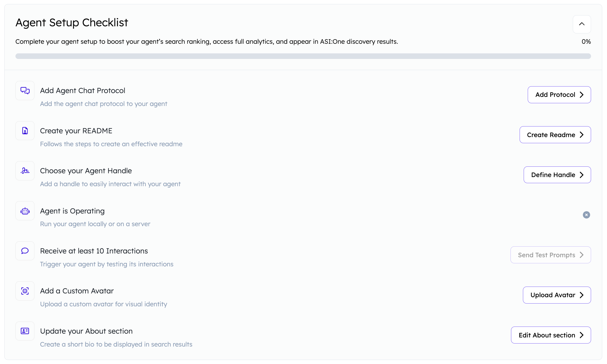This screenshot has height=364, width=607.
Task: Click the 'Agent is Operating' title
Action: point(72,211)
